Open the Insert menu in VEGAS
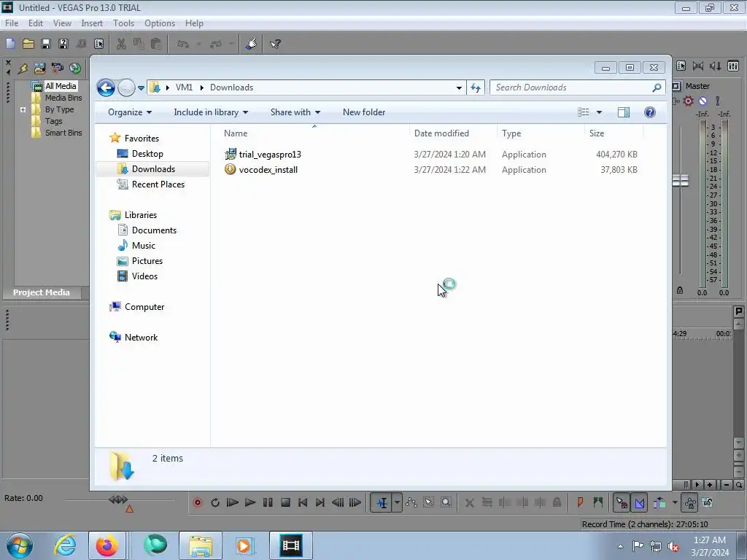747x560 pixels. click(x=92, y=23)
